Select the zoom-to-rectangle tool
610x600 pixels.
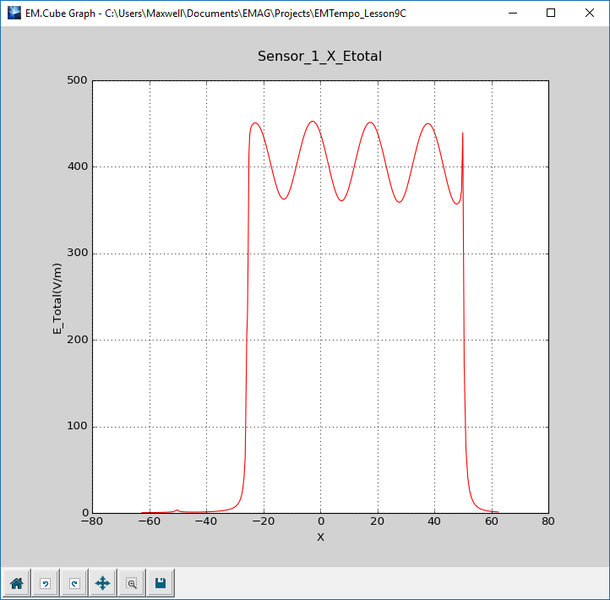click(x=131, y=582)
